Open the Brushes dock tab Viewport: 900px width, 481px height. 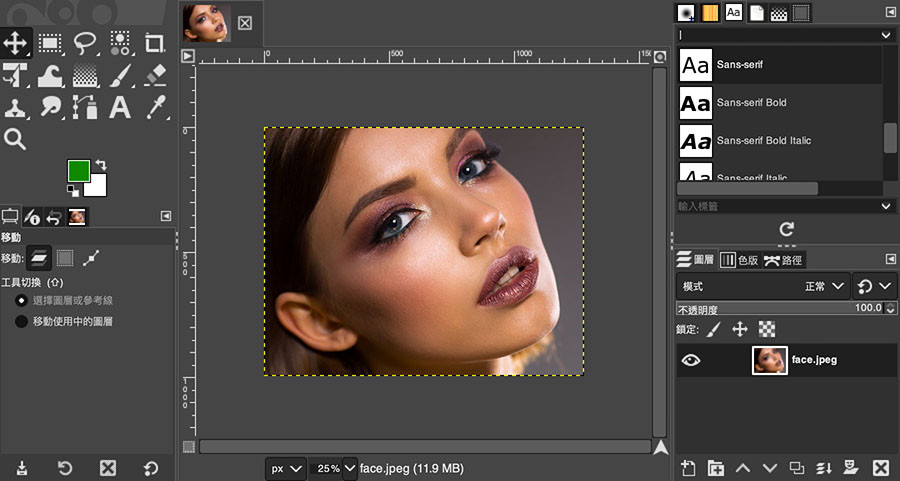click(686, 13)
